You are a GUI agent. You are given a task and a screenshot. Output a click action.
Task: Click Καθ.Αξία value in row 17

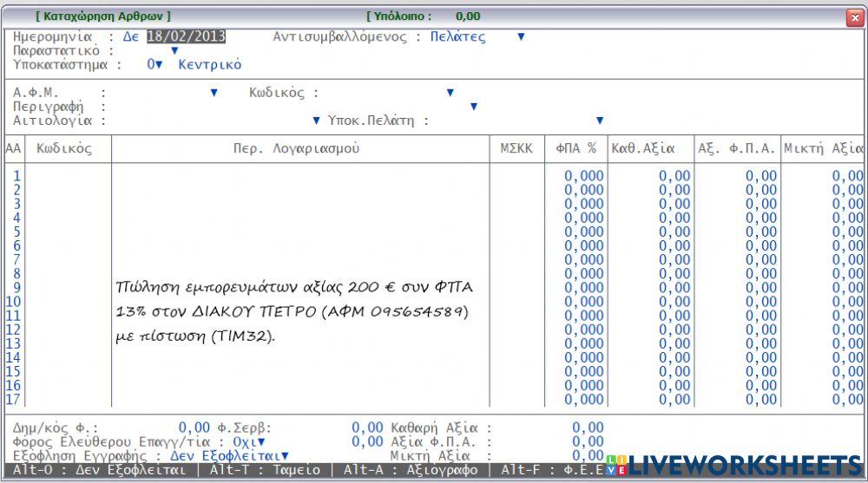coord(674,400)
